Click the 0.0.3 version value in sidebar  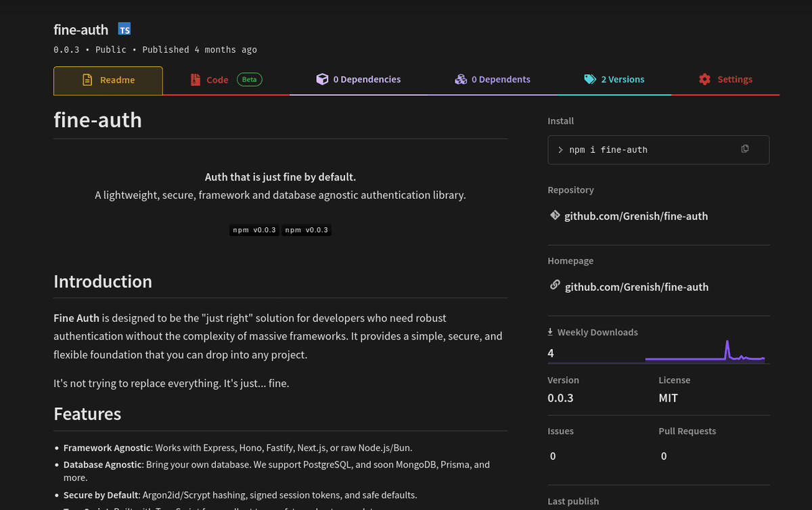[560, 398]
